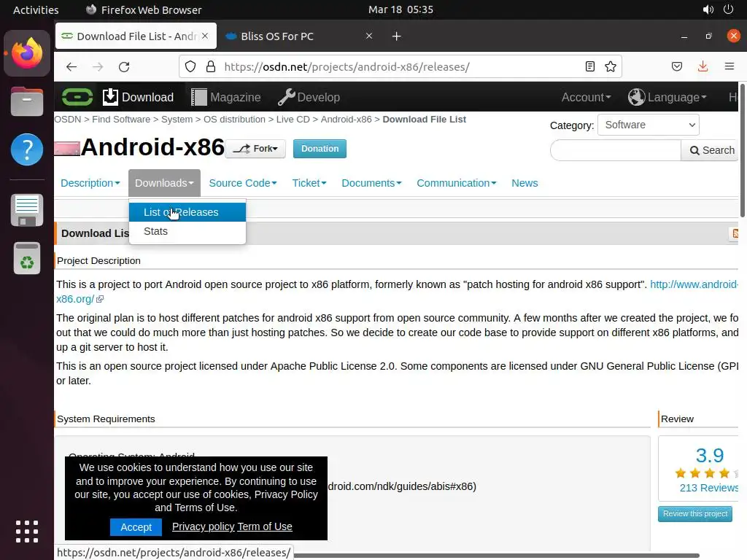Open OS distribution breadcrumb
The height and width of the screenshot is (560, 747).
point(234,120)
